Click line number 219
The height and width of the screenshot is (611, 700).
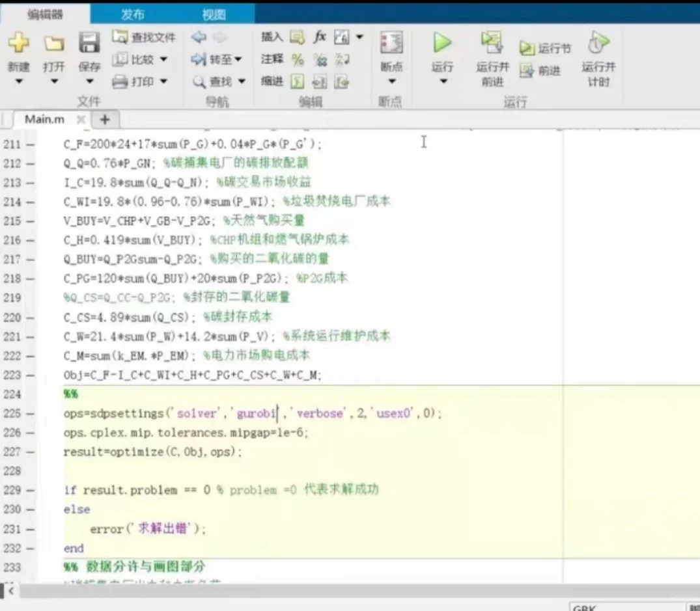tap(12, 298)
